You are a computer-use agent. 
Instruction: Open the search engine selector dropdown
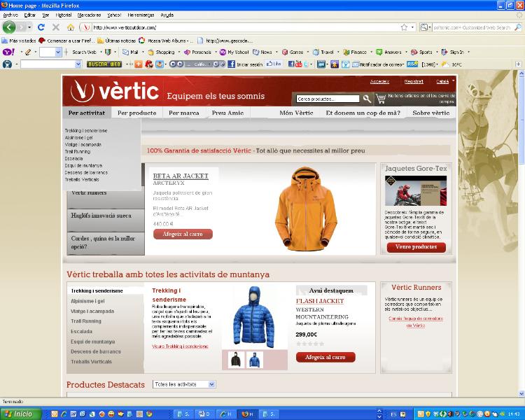pyautogui.click(x=426, y=27)
